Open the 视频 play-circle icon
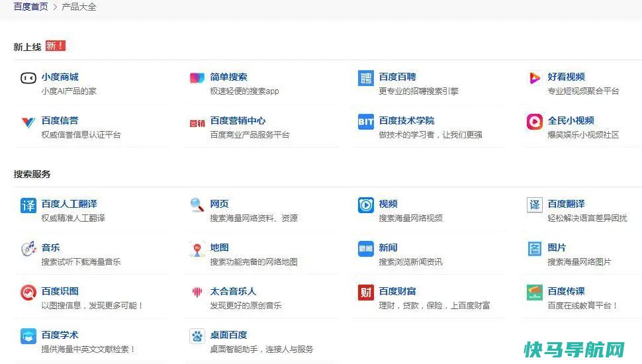Viewport: 642px width, 364px height. pos(365,205)
